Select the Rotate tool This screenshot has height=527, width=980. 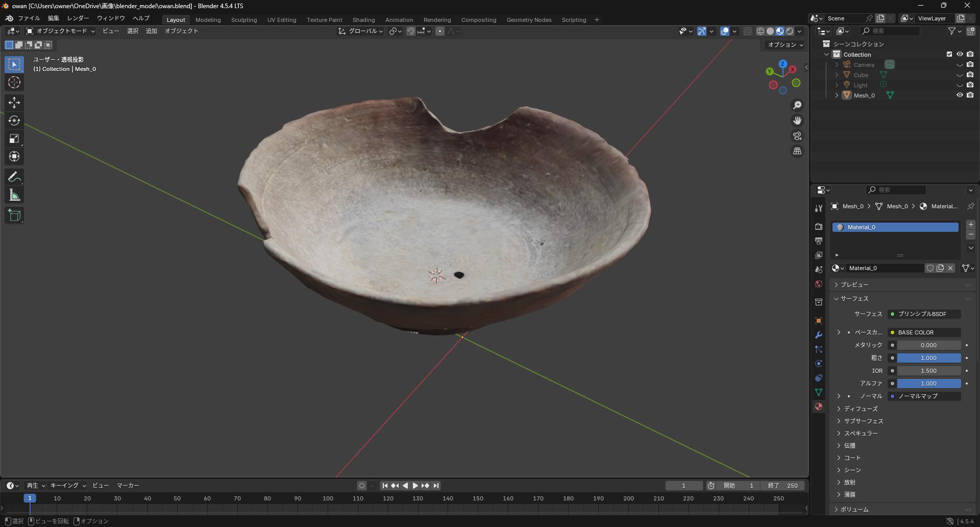[14, 121]
